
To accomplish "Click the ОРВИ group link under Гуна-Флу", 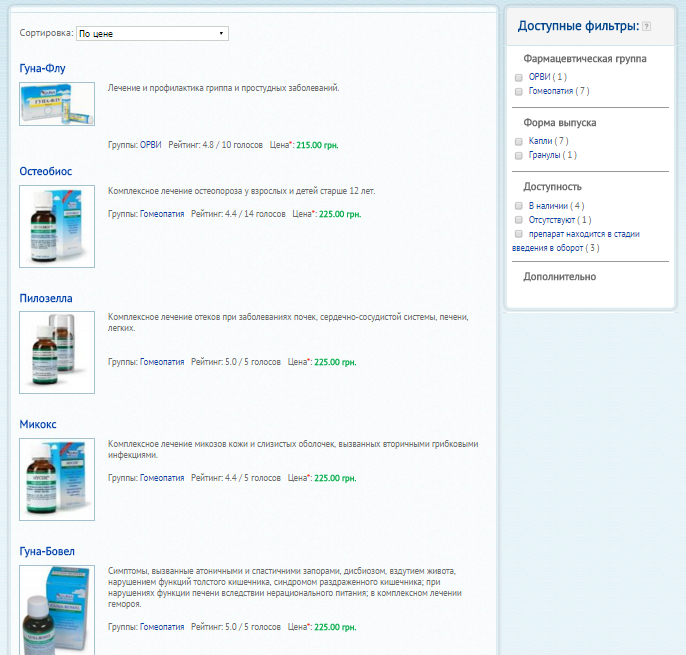I will (150, 145).
